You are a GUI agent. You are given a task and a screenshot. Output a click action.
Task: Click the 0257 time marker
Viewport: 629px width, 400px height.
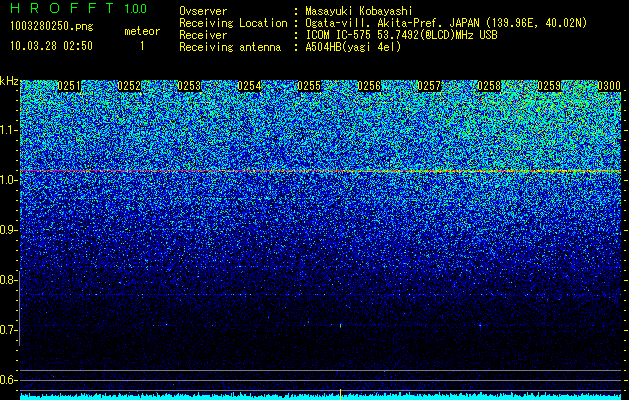[429, 86]
